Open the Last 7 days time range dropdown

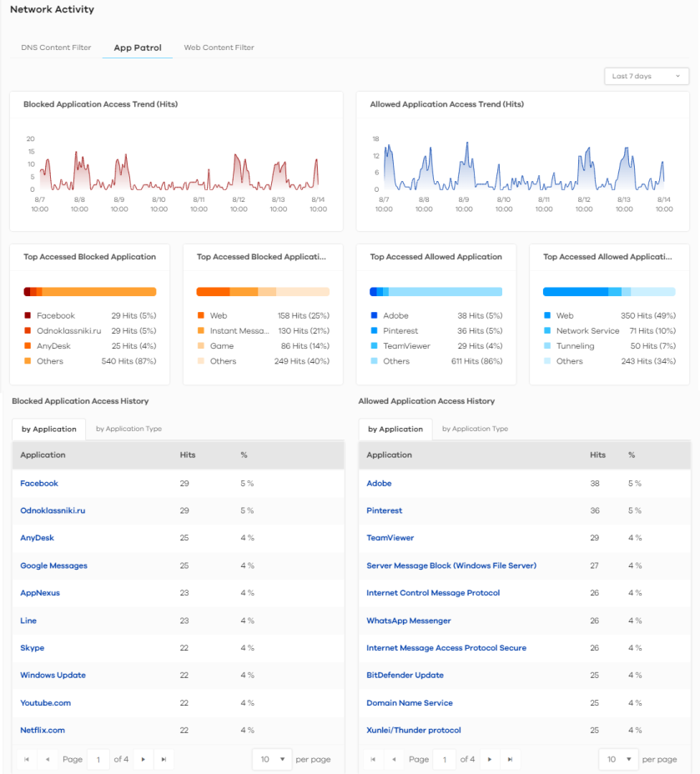(647, 76)
